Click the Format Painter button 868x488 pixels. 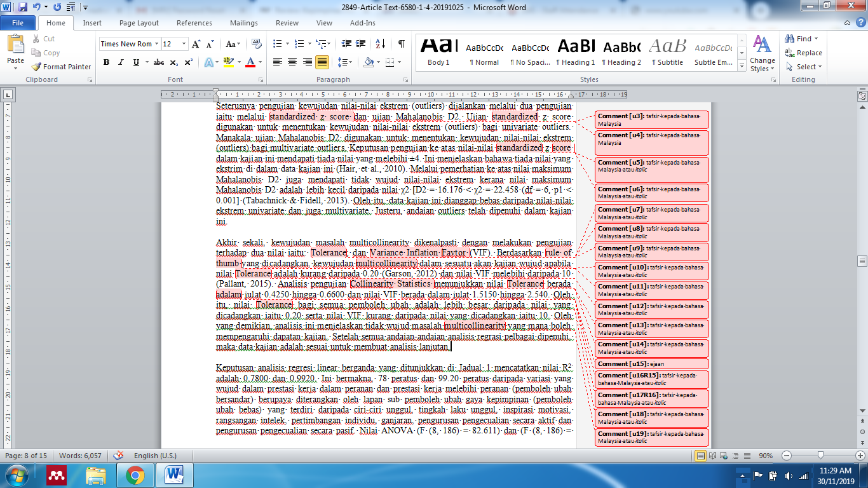click(x=62, y=67)
